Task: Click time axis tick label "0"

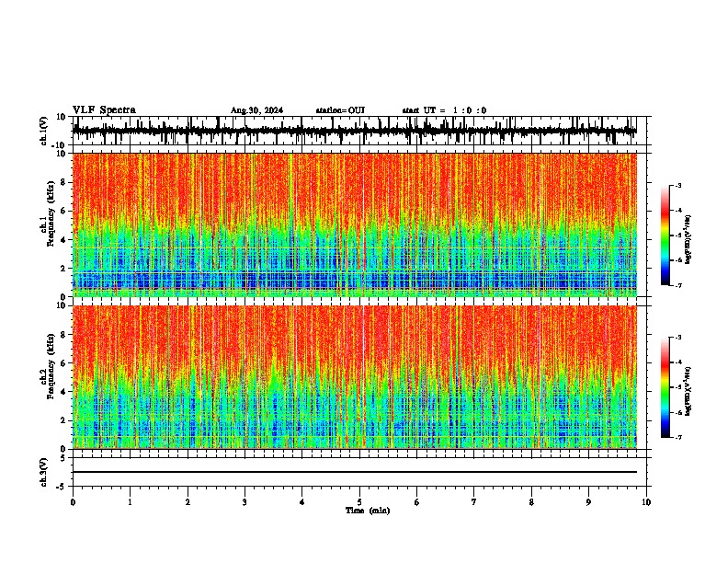Action: (x=73, y=502)
